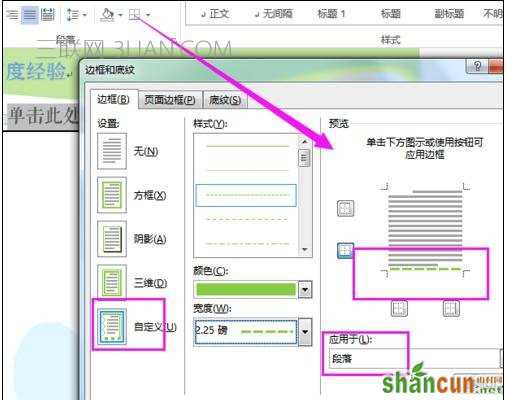
Task: Switch to the 页面边框(P) tab
Action: point(170,100)
